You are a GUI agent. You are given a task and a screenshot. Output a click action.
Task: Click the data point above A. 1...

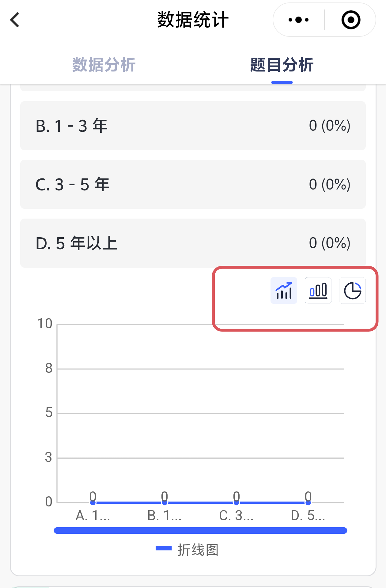(93, 502)
